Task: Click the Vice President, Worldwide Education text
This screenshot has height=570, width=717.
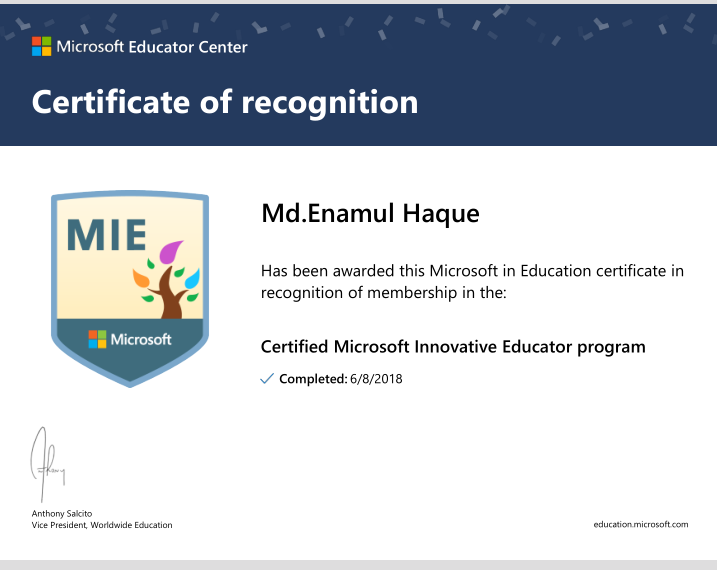Action: (x=102, y=525)
